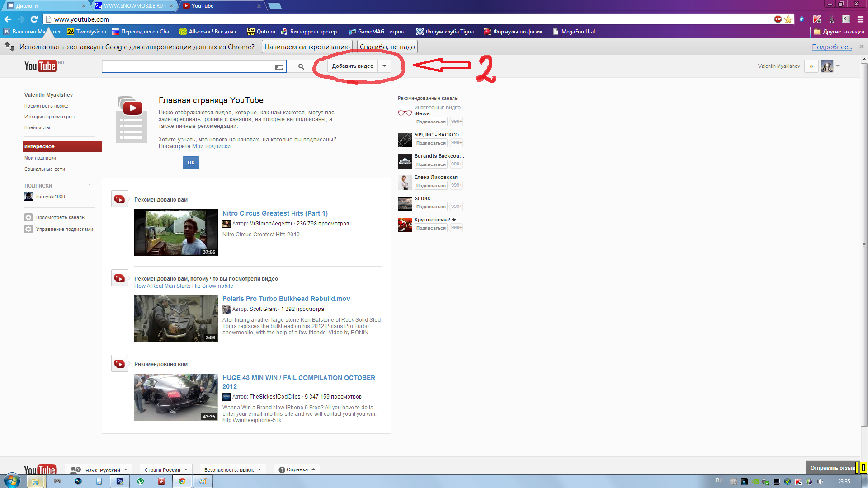Click the 509, INC channel avatar
The width and height of the screenshot is (868, 488).
(405, 140)
